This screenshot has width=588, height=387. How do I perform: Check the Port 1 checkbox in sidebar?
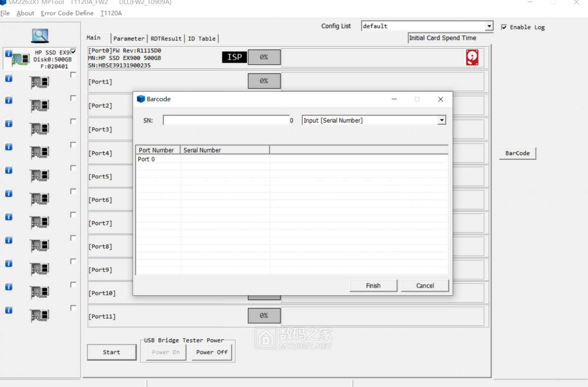click(73, 75)
